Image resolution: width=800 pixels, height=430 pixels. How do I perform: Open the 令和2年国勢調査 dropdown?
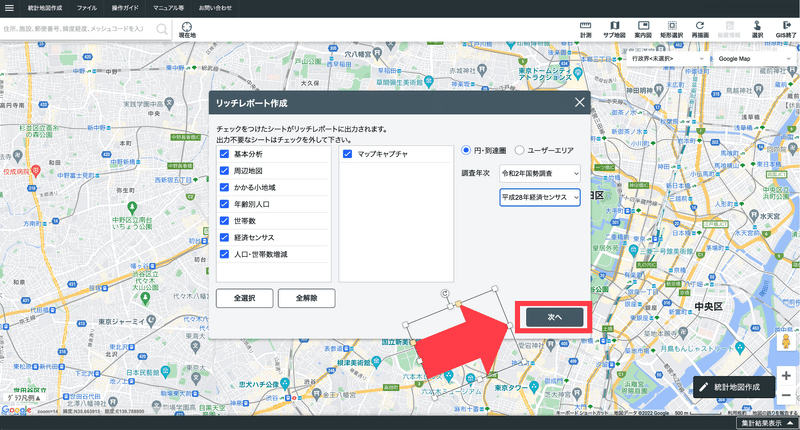[x=540, y=173]
